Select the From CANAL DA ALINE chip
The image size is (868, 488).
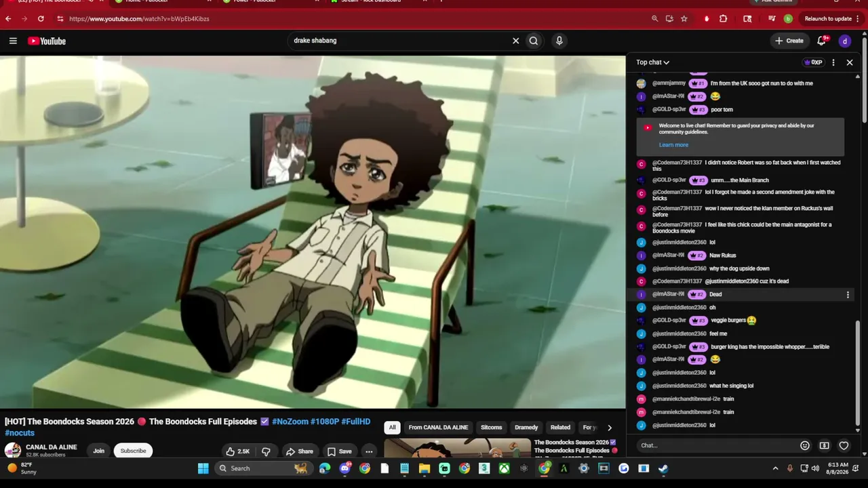pyautogui.click(x=438, y=428)
